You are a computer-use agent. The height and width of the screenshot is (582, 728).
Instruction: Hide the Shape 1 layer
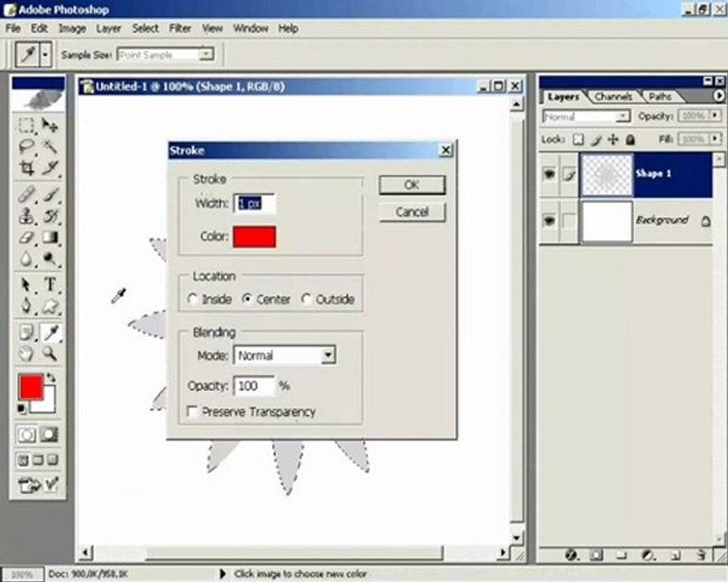pyautogui.click(x=548, y=174)
